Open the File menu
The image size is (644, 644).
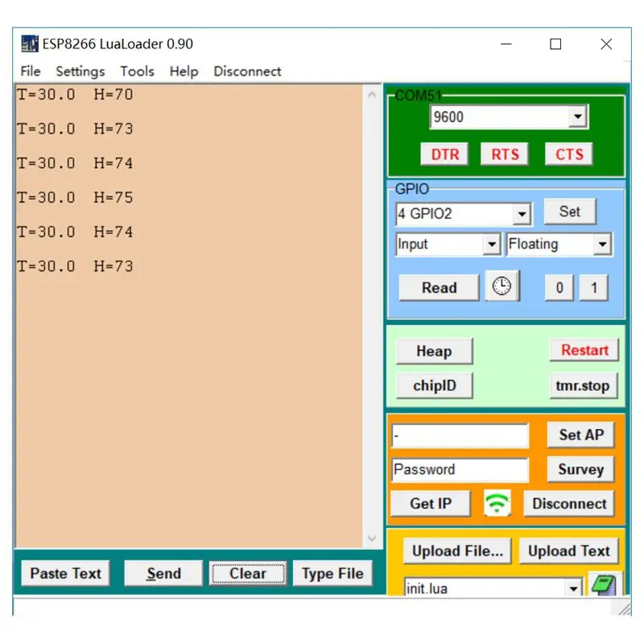pos(31,71)
